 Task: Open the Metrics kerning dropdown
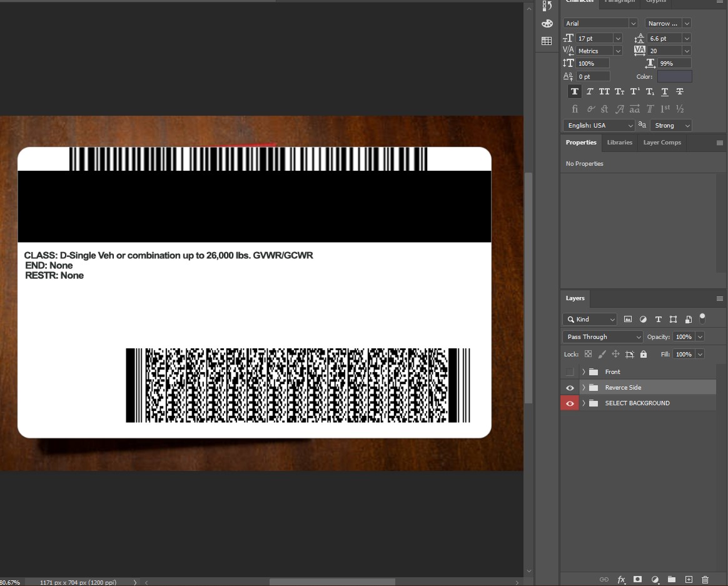coord(618,51)
